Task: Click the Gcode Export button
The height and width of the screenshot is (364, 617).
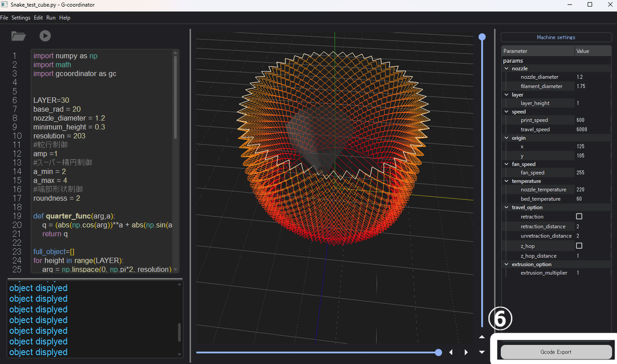Action: point(556,352)
